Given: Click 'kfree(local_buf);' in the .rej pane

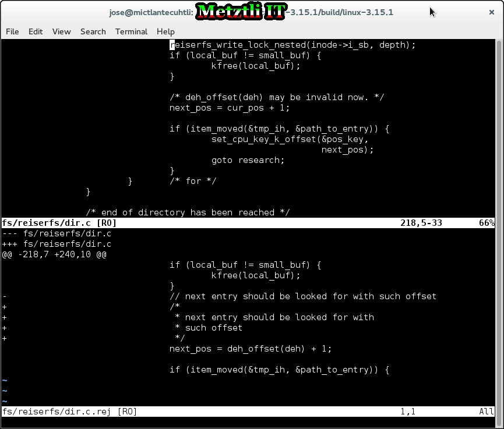Looking at the screenshot, I should pos(256,275).
